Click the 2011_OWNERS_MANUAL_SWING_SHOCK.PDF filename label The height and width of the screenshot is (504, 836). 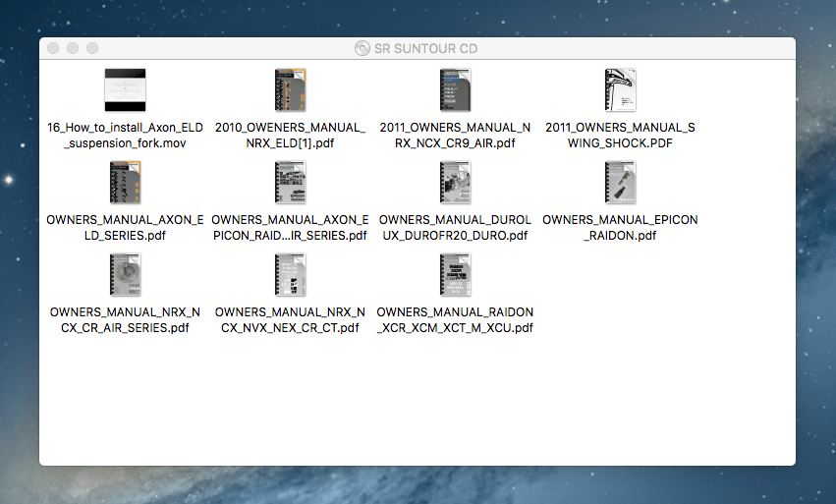(x=620, y=136)
